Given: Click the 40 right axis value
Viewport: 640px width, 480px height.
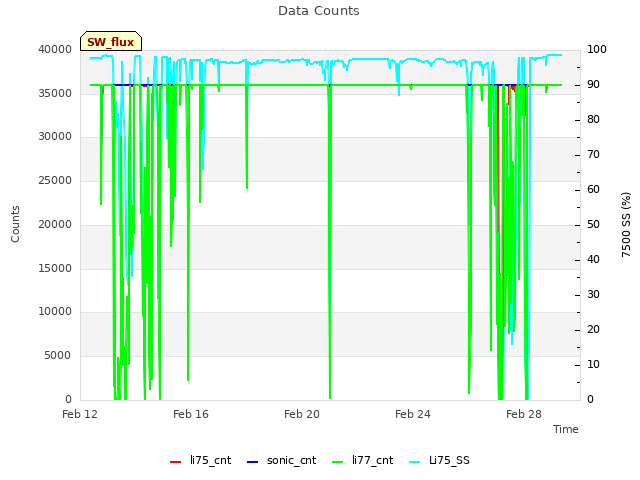Looking at the screenshot, I should point(593,260).
